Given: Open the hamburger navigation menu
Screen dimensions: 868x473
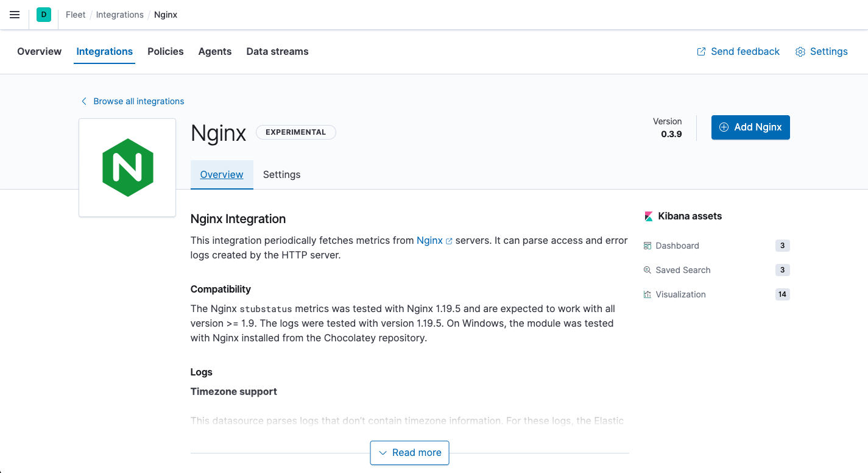Looking at the screenshot, I should pyautogui.click(x=14, y=15).
